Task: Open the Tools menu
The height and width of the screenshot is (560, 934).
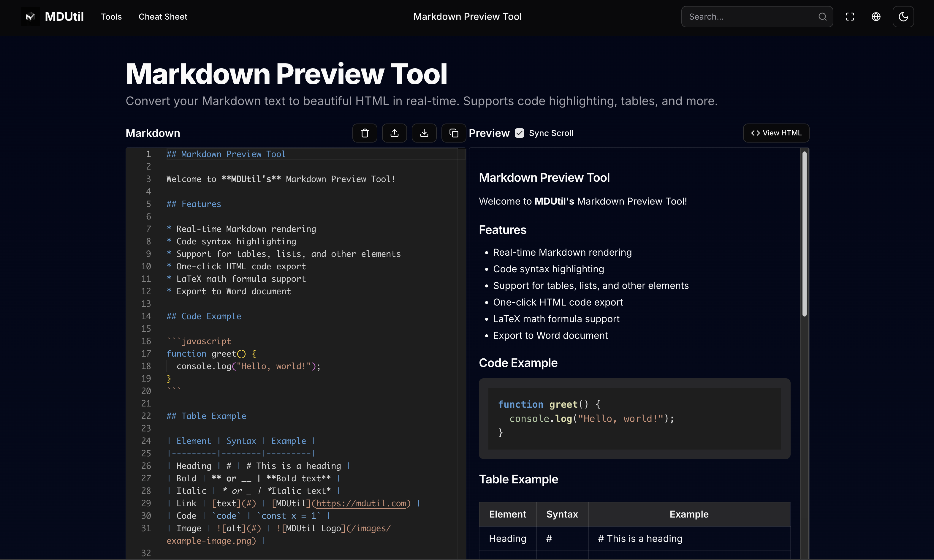Action: coord(111,17)
